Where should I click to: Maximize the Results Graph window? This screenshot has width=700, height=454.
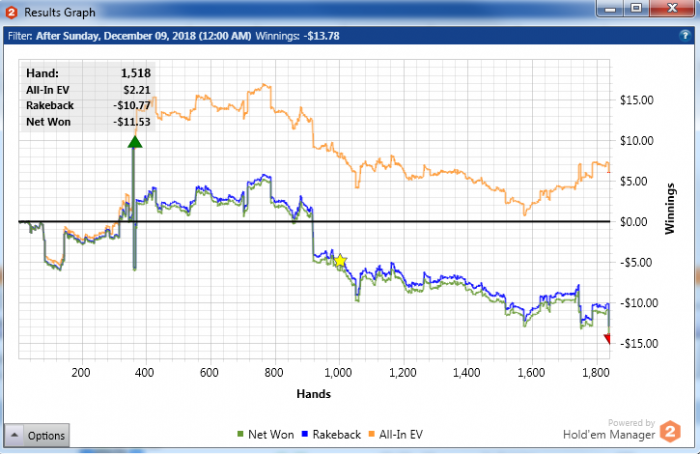pos(636,8)
